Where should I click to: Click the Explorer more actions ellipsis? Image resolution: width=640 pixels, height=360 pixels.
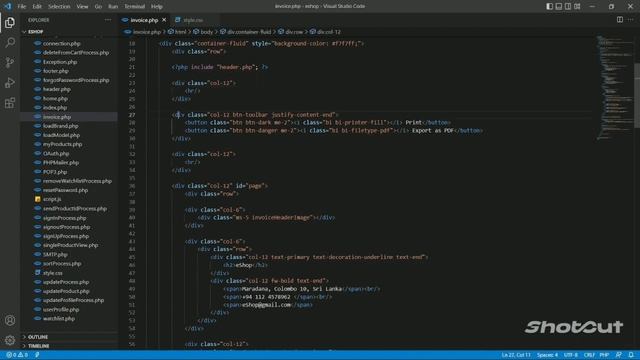pos(108,20)
